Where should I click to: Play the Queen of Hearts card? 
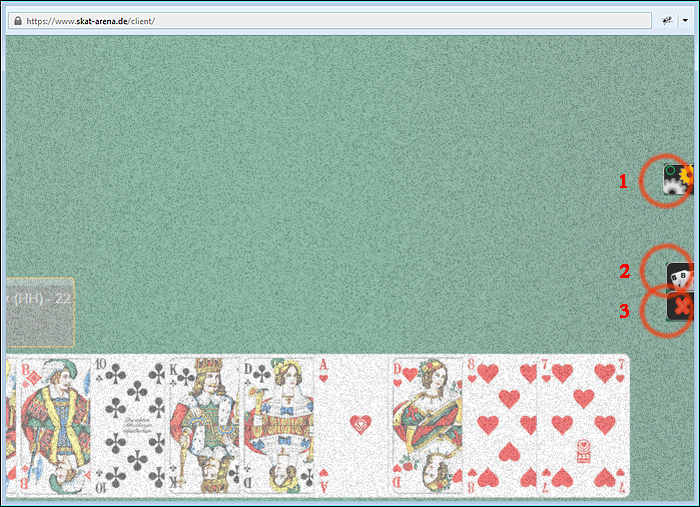(x=428, y=426)
